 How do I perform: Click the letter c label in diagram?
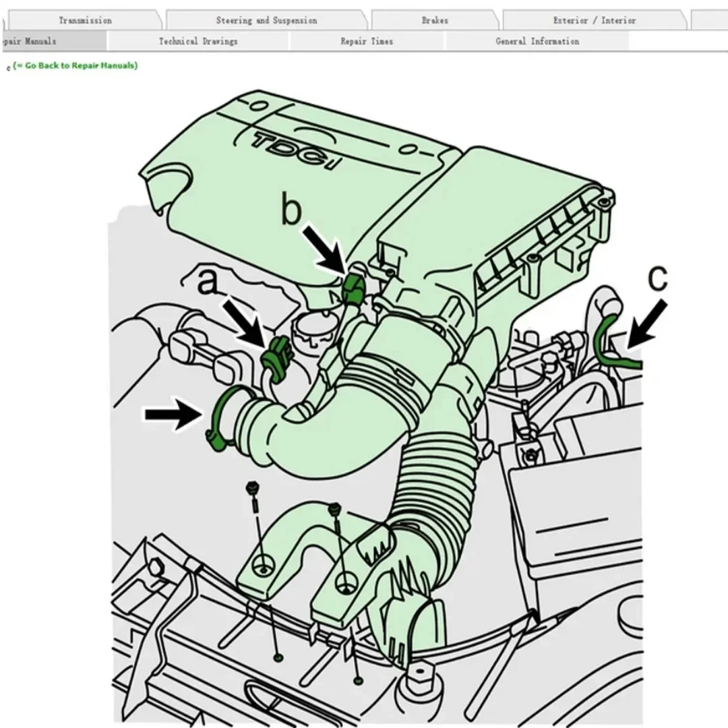pos(657,277)
